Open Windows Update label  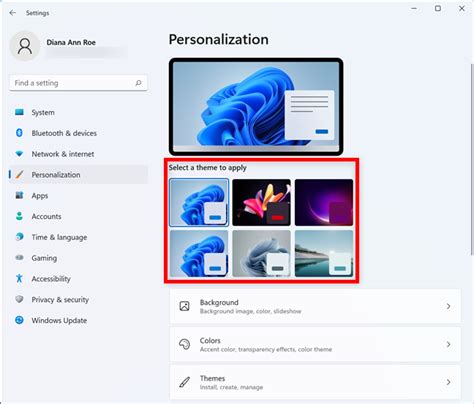pos(59,320)
